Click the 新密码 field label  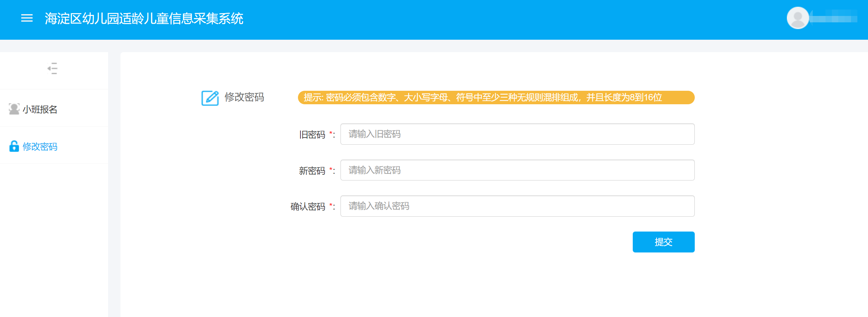click(x=312, y=171)
